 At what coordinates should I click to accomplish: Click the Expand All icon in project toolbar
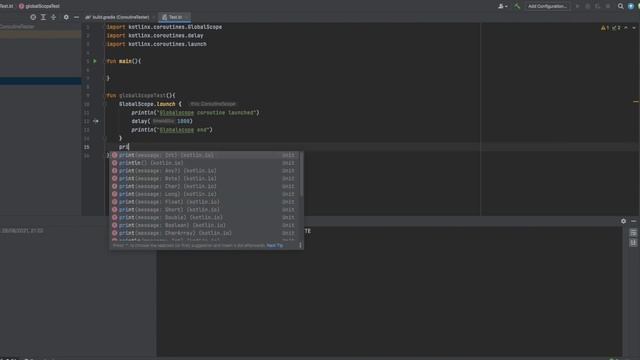43,17
